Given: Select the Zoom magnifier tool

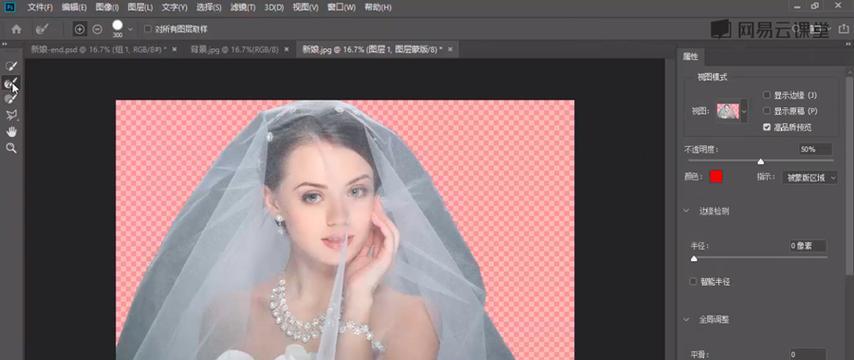Looking at the screenshot, I should pos(11,148).
